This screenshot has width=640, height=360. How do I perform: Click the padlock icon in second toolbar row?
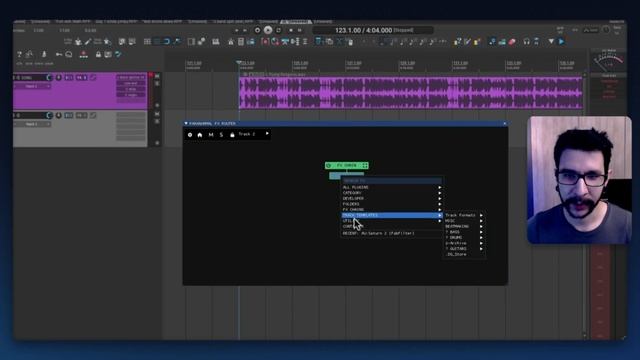[x=98, y=54]
